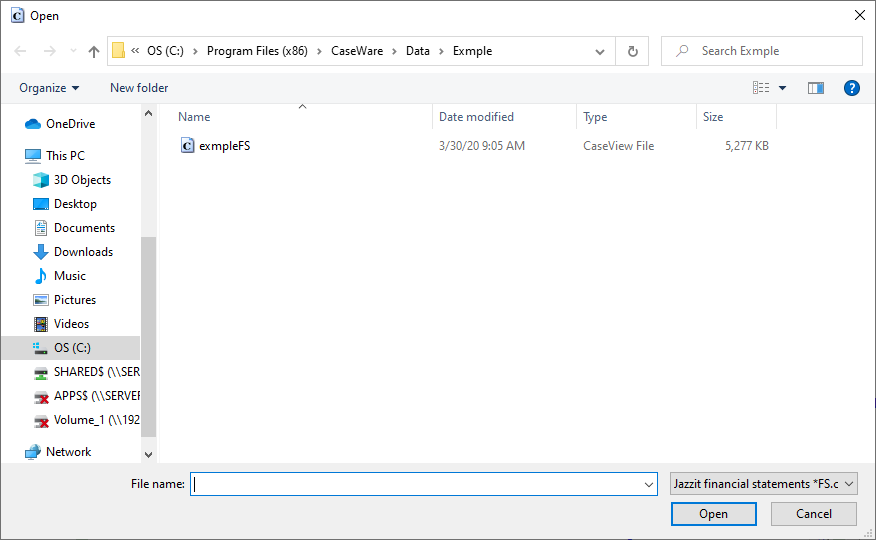This screenshot has height=540, width=876.
Task: Click the This PC monitor icon
Action: click(x=33, y=156)
